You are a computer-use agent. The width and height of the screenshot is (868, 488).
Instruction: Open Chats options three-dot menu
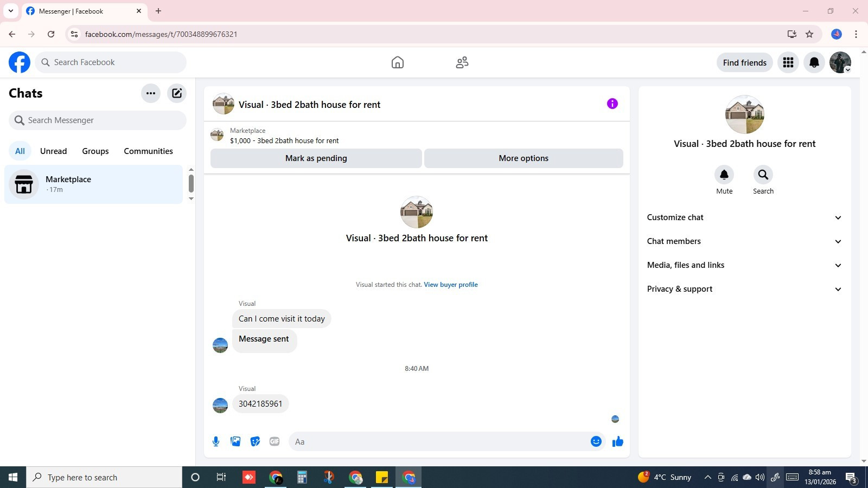click(x=151, y=93)
